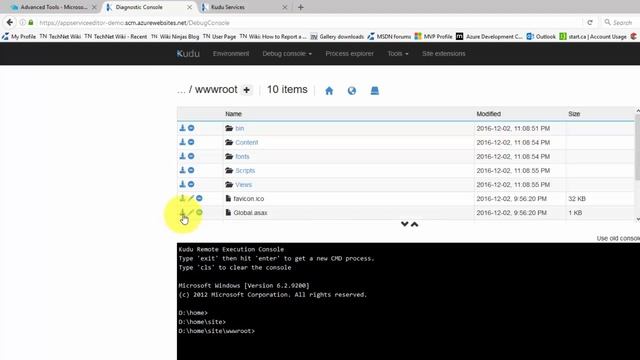Open the Content folder
Image resolution: width=640 pixels, height=360 pixels.
[247, 142]
